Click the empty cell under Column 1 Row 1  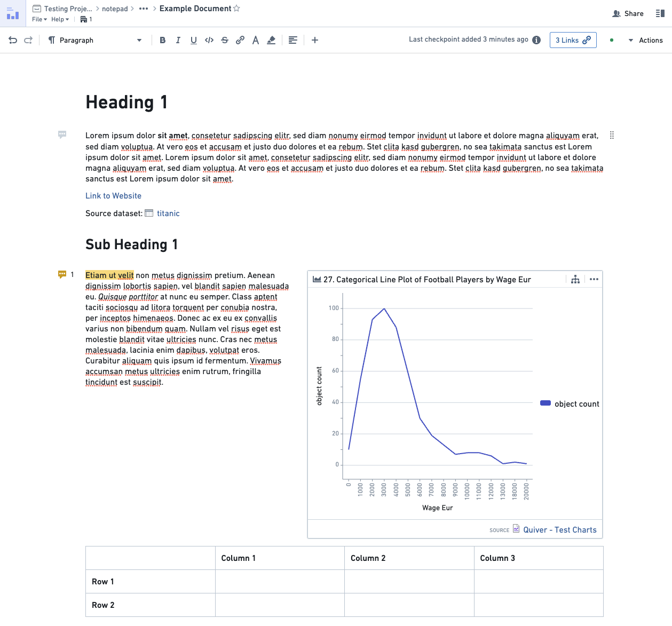click(280, 582)
